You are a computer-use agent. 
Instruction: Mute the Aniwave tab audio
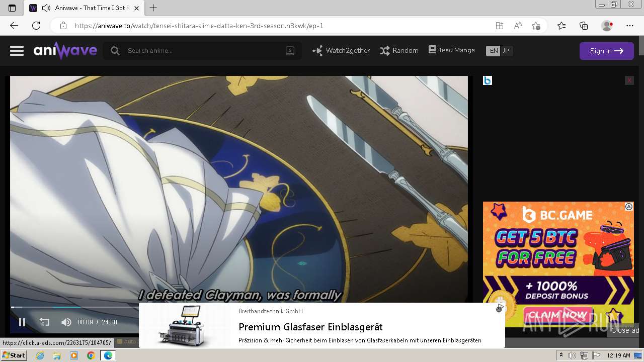coord(46,8)
